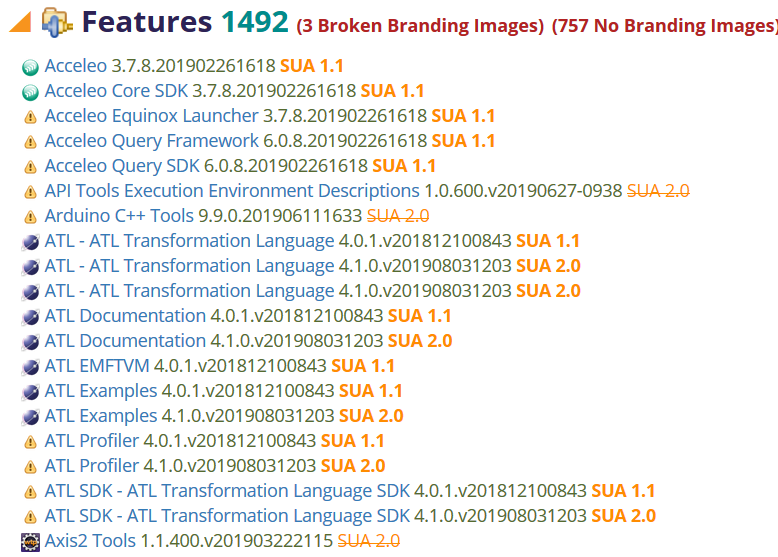Open the Acceleo 3.7.8 feature link
Viewport: 778px width, 557px height.
pyautogui.click(x=75, y=66)
